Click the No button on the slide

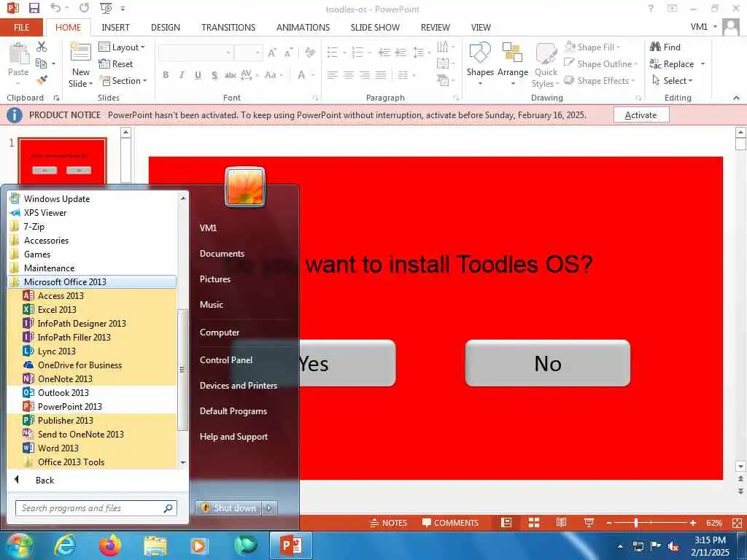click(x=547, y=363)
